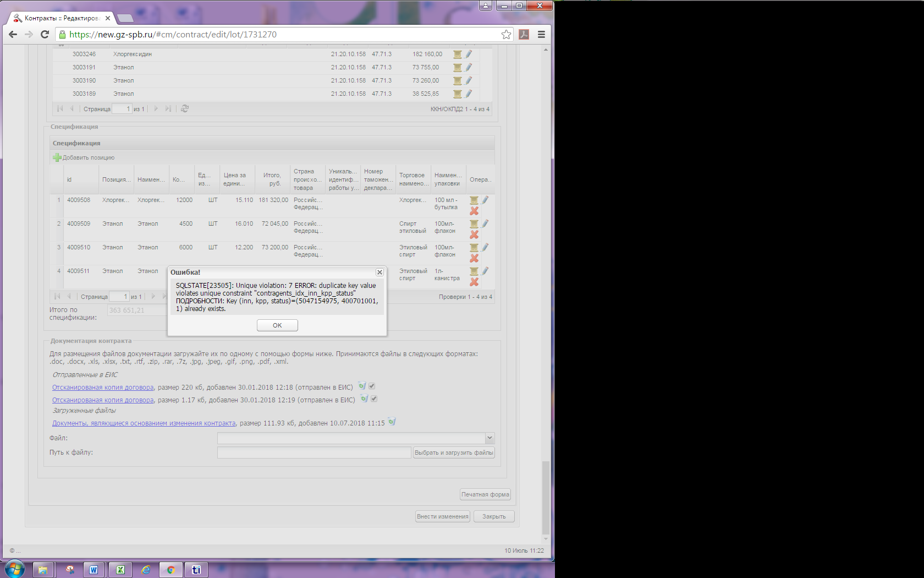Viewport: 924px width, 578px height.
Task: View details icon for row 3003246 Хлоргексидин
Action: click(457, 54)
